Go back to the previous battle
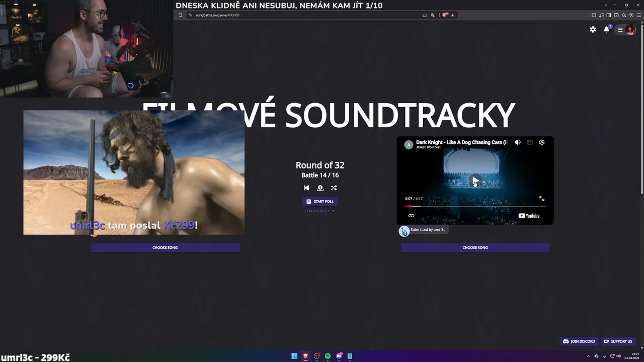 tap(306, 188)
